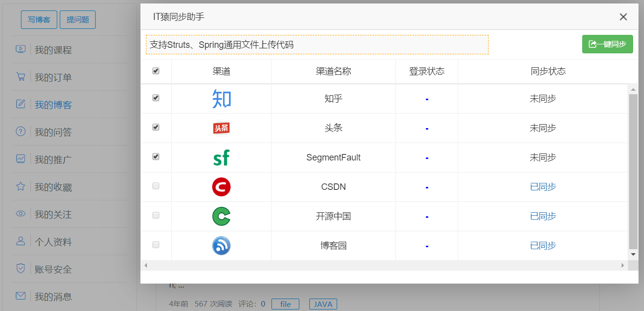Screen dimensions: 644x311
Task: Click the star icon beside 我的收藏
Action: (x=20, y=186)
